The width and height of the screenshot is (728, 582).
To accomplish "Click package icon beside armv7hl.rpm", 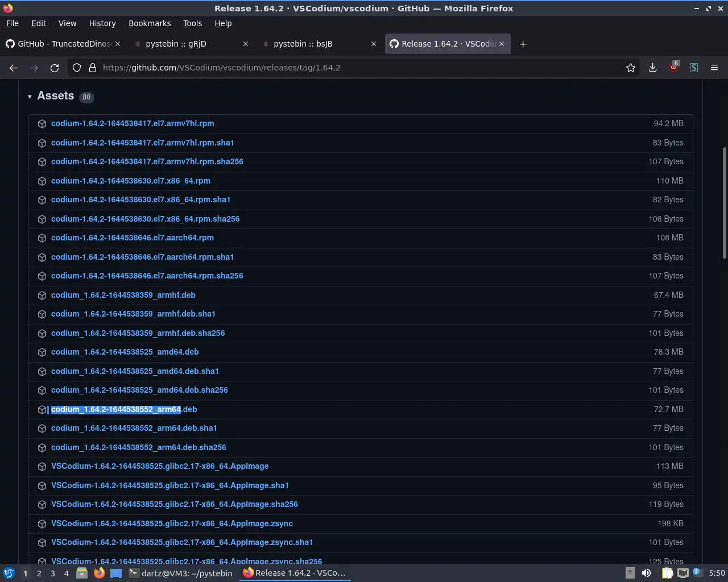I will (x=42, y=124).
